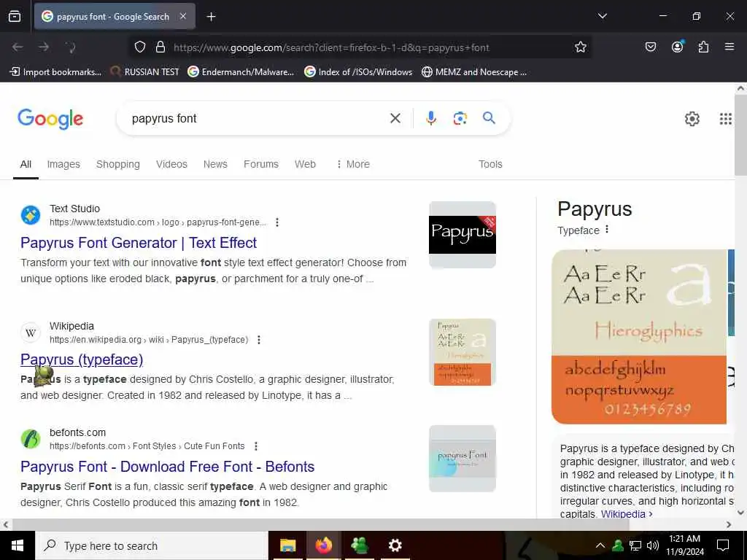Image resolution: width=747 pixels, height=560 pixels.
Task: Open Firefox View tab list icon
Action: point(15,17)
